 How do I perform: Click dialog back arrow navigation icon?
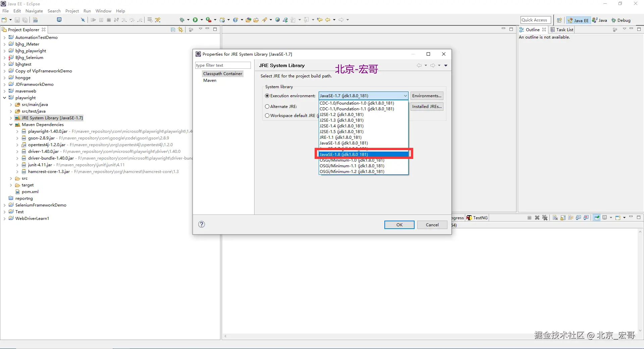click(419, 65)
